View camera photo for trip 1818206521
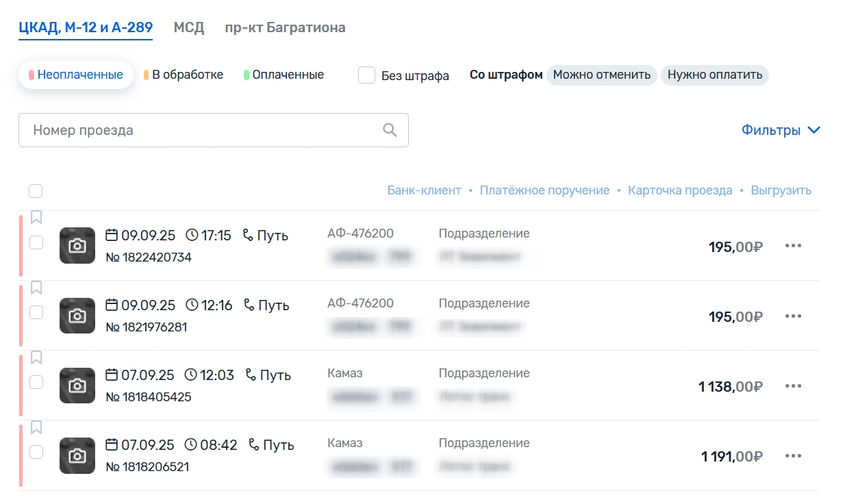The width and height of the screenshot is (845, 504). (77, 455)
